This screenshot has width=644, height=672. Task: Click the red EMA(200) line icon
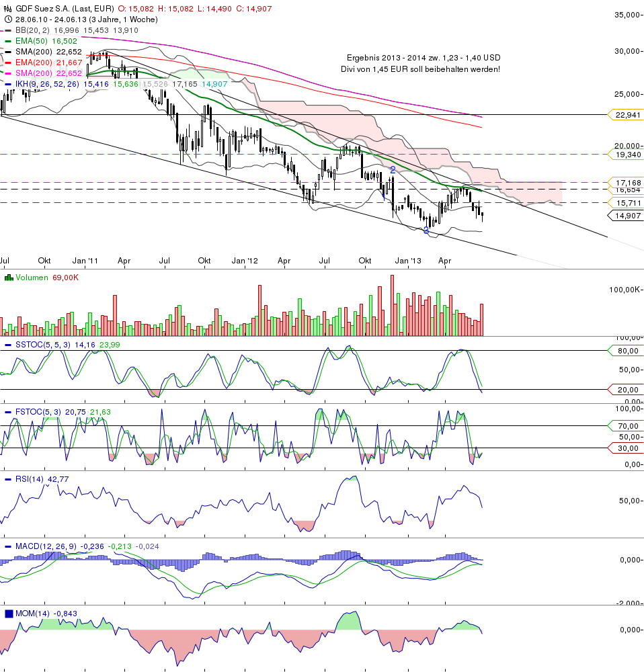point(8,62)
